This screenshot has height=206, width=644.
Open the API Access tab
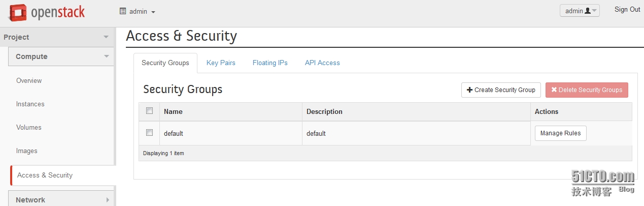[322, 63]
